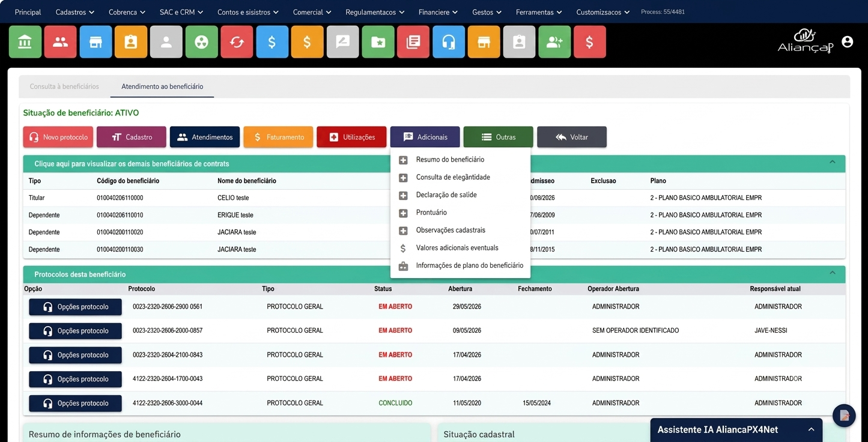
Task: Click the Outras button
Action: click(x=499, y=137)
